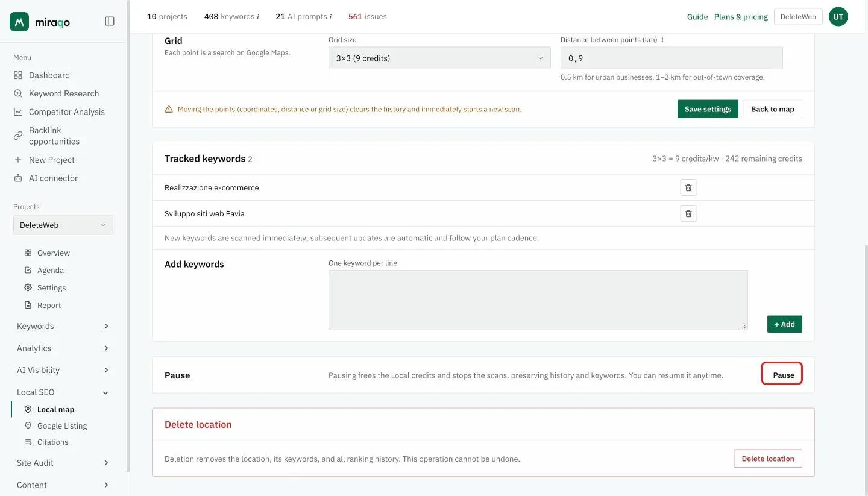Click the AI connector robot icon
868x496 pixels.
[18, 178]
